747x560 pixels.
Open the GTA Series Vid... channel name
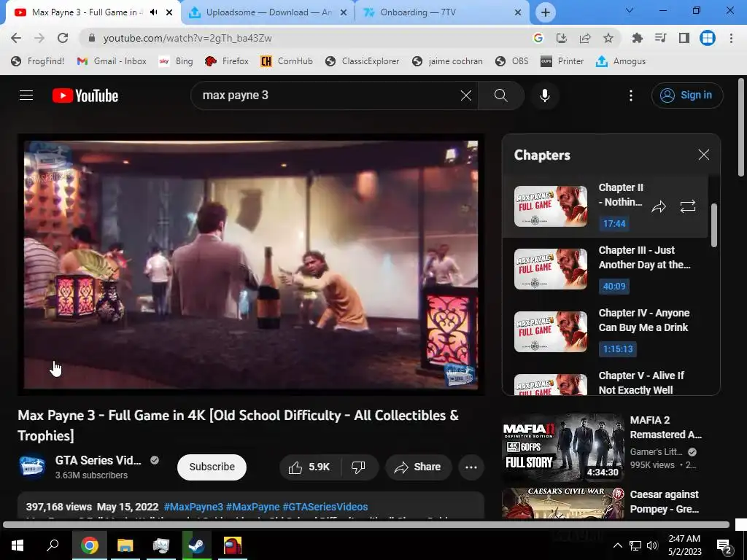pos(98,461)
